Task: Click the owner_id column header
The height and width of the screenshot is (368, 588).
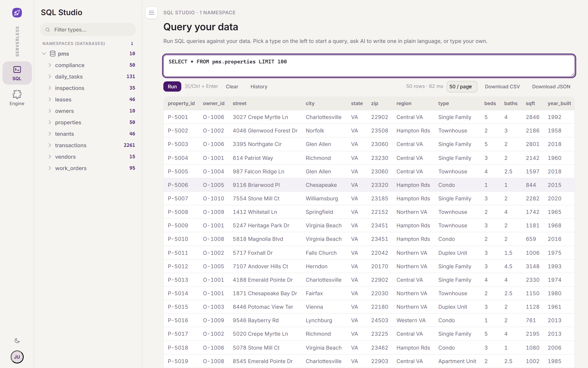Action: point(214,103)
